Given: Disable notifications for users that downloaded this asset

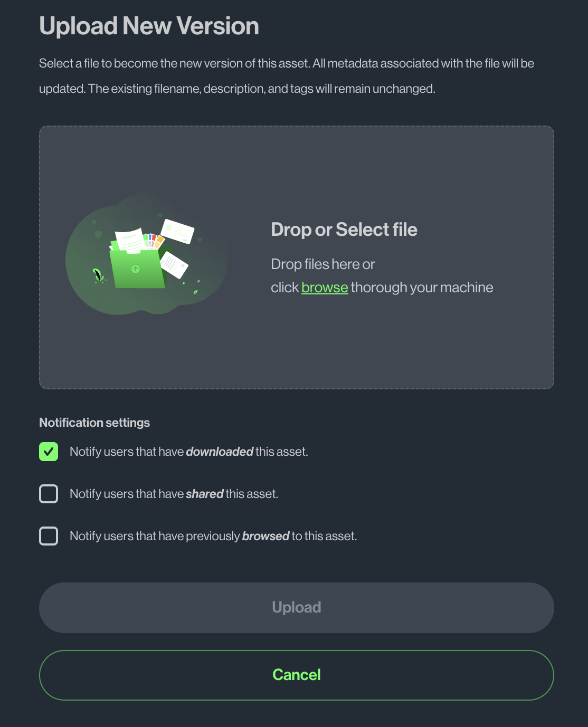Looking at the screenshot, I should click(x=49, y=452).
